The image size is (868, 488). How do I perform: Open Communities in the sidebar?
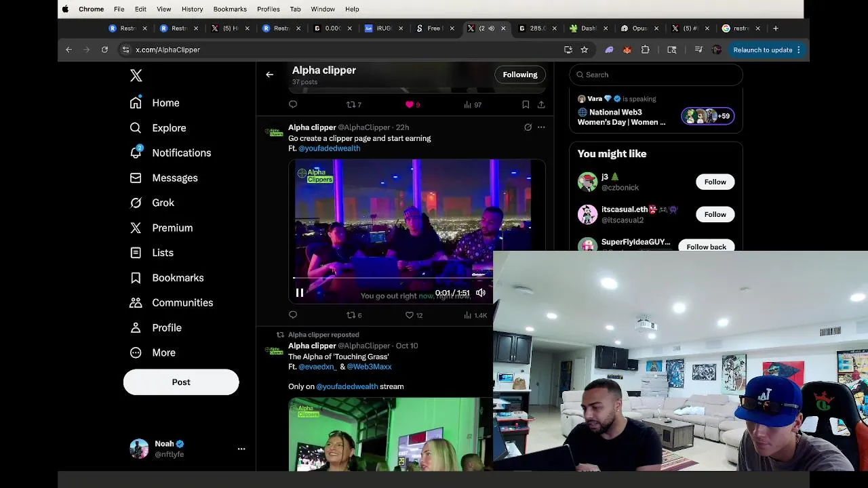pyautogui.click(x=171, y=303)
